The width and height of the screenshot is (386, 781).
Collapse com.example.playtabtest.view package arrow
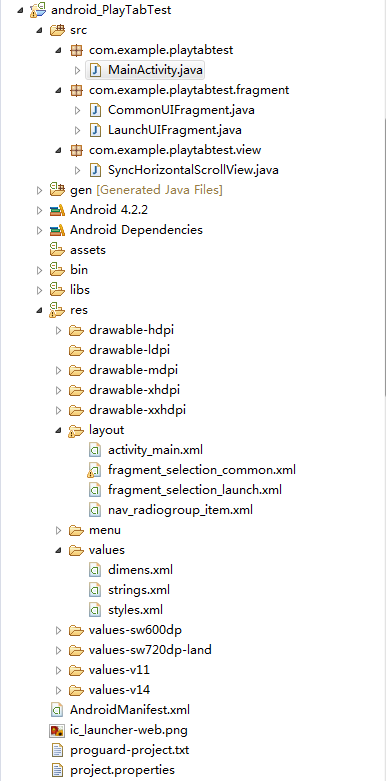point(58,150)
